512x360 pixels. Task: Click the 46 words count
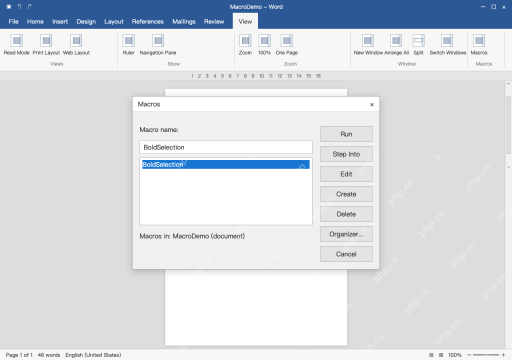(x=49, y=355)
